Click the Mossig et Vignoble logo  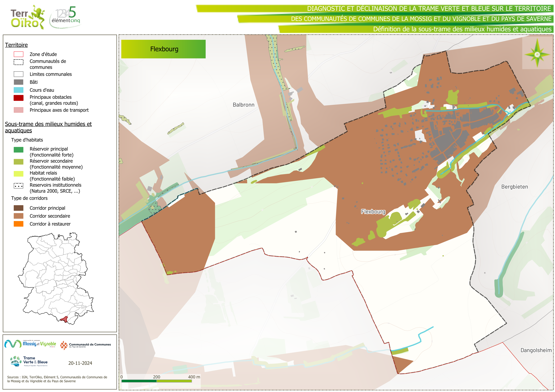30,344
